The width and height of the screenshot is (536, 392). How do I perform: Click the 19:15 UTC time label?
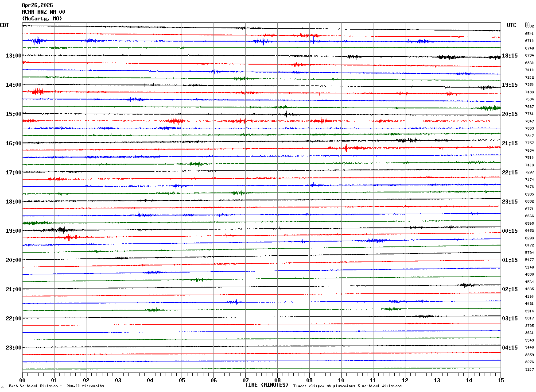tap(509, 85)
